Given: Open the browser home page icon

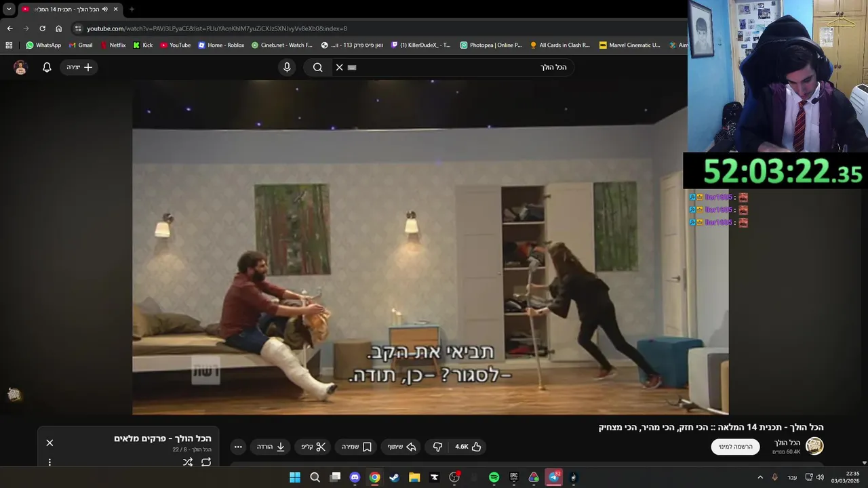Looking at the screenshot, I should coord(58,28).
